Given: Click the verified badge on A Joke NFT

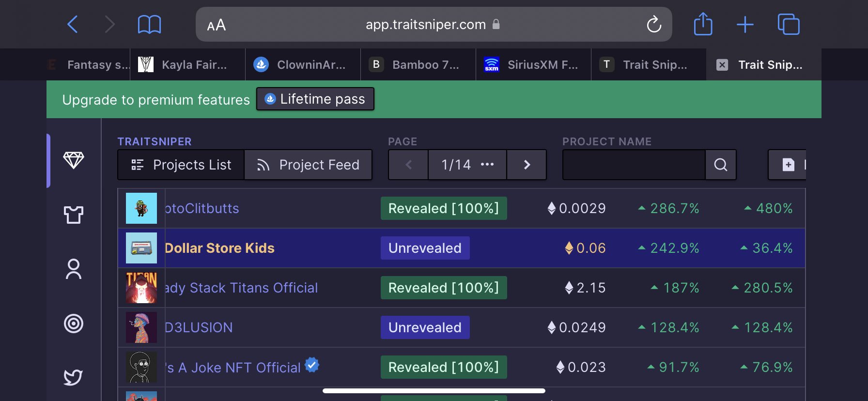Looking at the screenshot, I should tap(312, 365).
